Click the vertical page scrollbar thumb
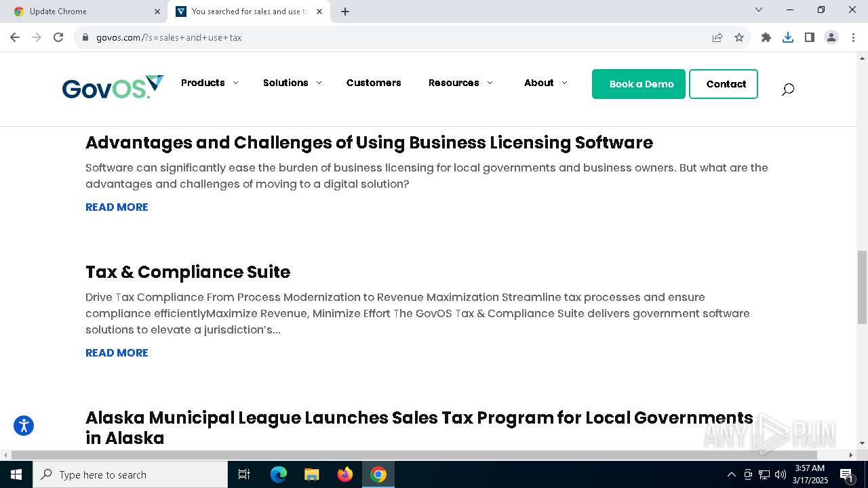This screenshot has height=488, width=868. point(862,287)
